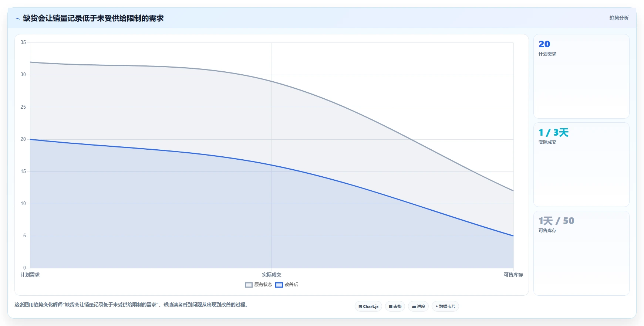Click the sparkle icon in the 数据卡片 chip
Image resolution: width=644 pixels, height=326 pixels.
[x=437, y=306]
